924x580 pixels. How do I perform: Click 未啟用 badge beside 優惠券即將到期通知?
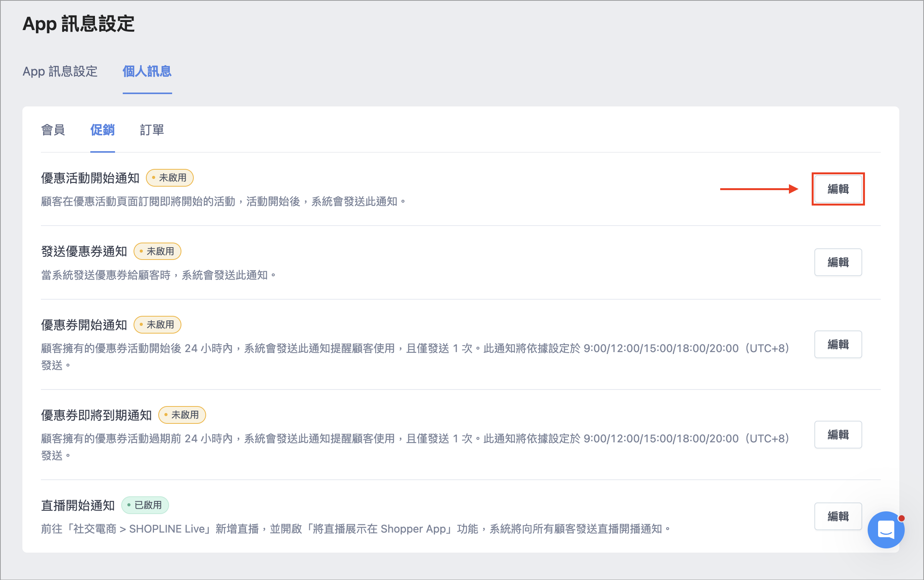point(182,415)
